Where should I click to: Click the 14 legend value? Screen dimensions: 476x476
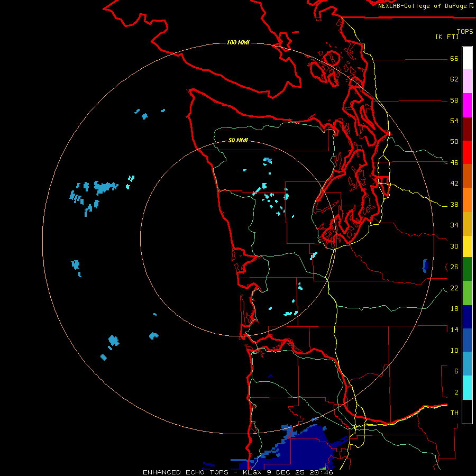(x=454, y=329)
